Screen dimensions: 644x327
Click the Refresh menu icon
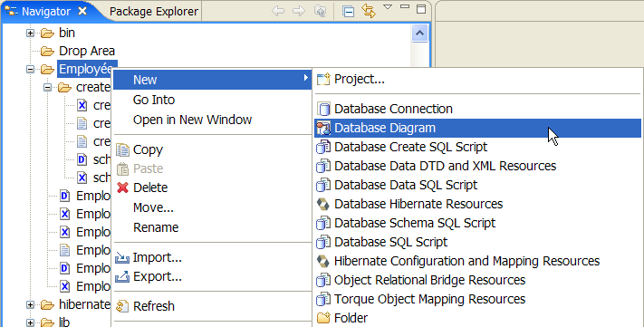tap(122, 306)
